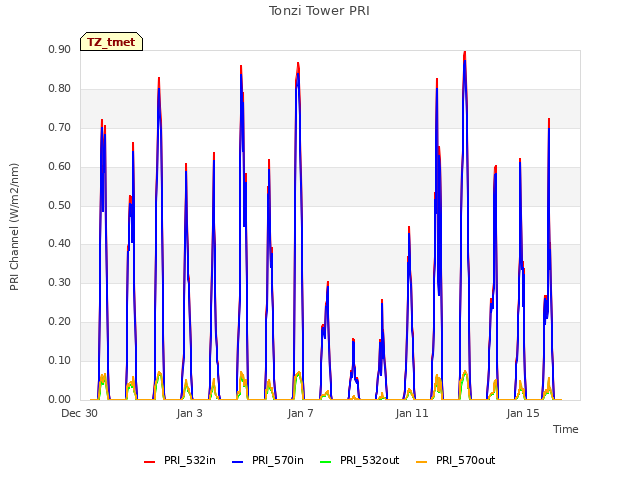Click the 0.10 y-axis tick label
The width and height of the screenshot is (640, 480).
coord(60,360)
